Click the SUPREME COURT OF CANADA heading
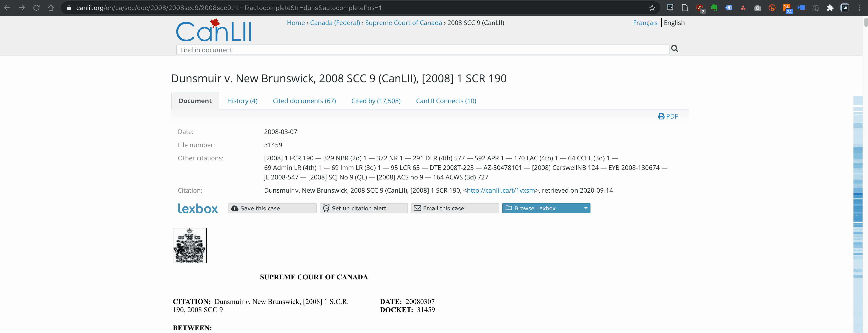 [314, 277]
